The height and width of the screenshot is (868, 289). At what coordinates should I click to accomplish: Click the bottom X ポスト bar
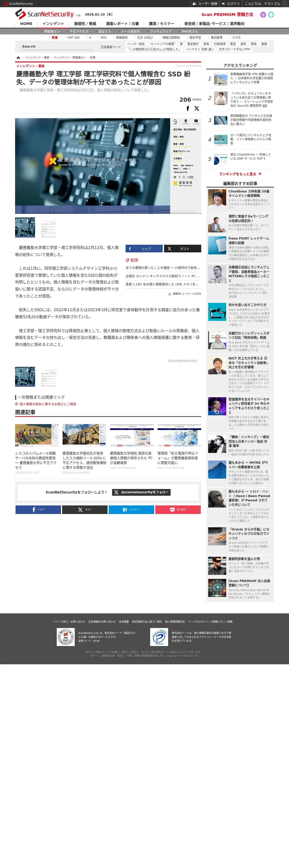click(x=85, y=509)
